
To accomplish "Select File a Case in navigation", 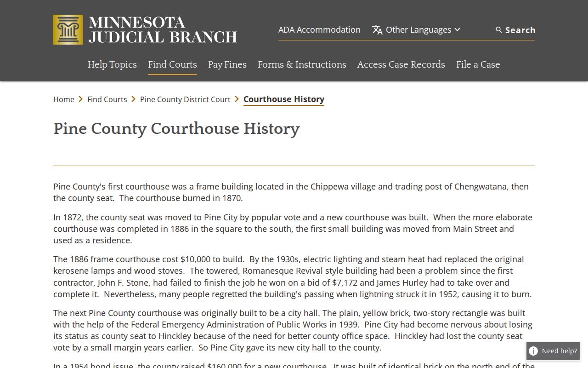I will tap(478, 64).
